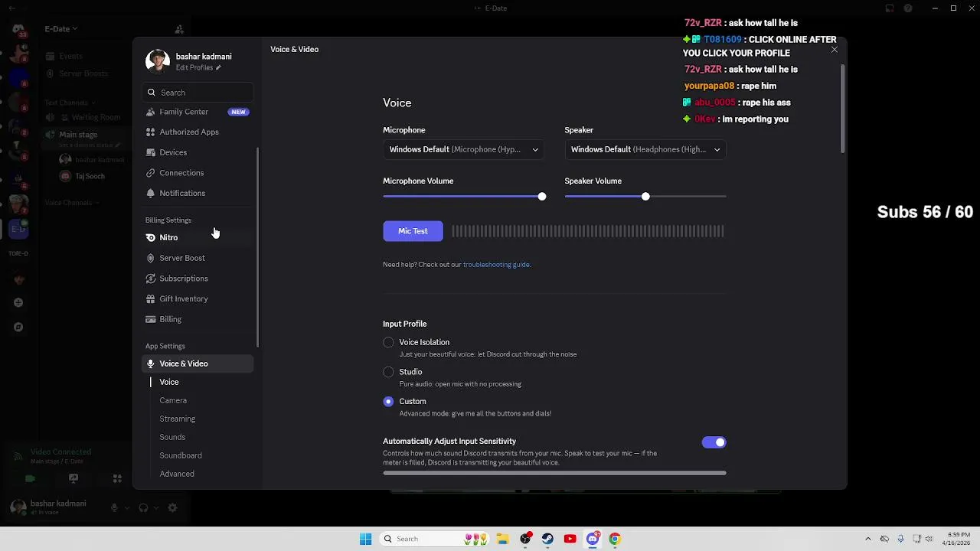Open YouTube app from the taskbar
Image resolution: width=980 pixels, height=551 pixels.
coord(570,539)
